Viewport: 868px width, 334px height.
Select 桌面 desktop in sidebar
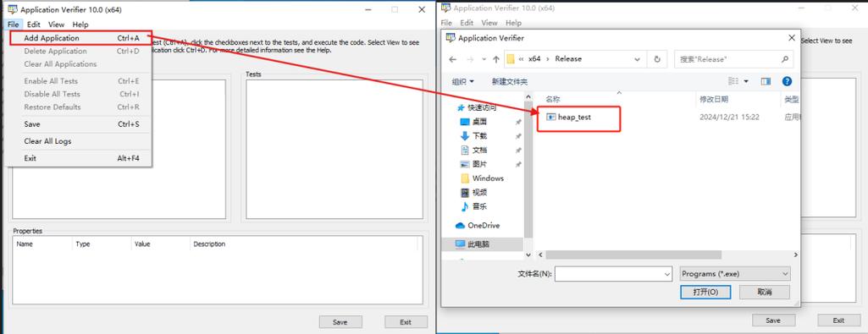coord(474,122)
